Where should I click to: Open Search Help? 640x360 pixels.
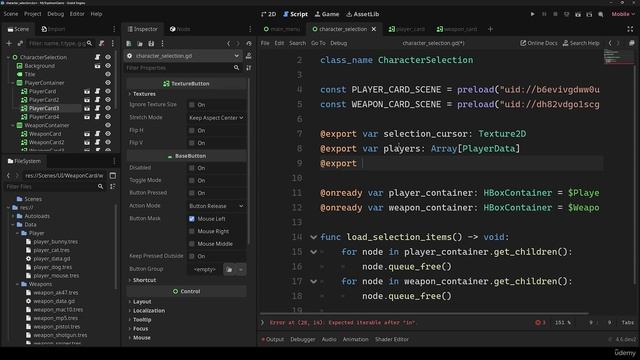(581, 43)
